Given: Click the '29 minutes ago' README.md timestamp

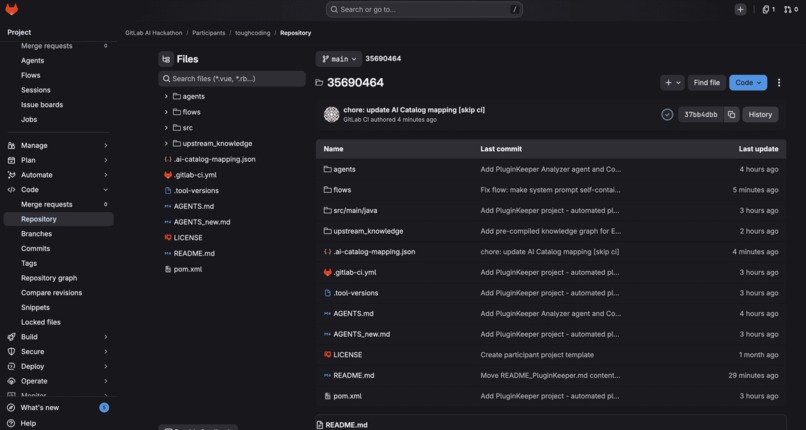Looking at the screenshot, I should tap(753, 376).
